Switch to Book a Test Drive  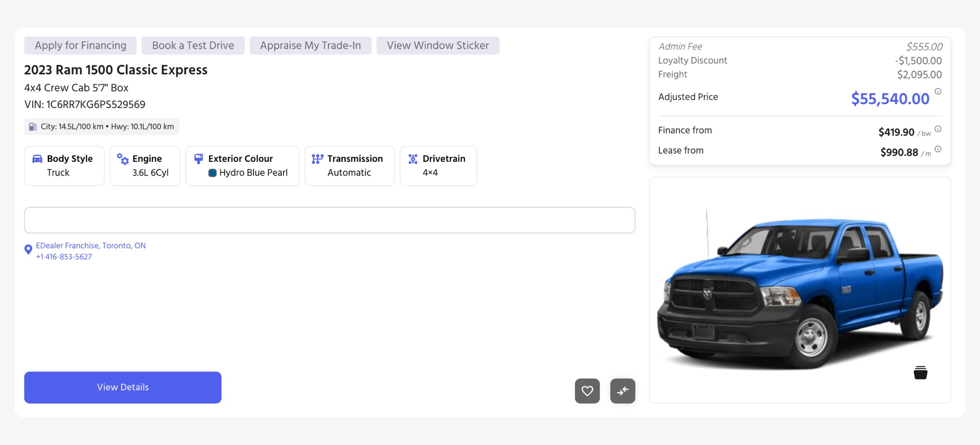(x=193, y=45)
